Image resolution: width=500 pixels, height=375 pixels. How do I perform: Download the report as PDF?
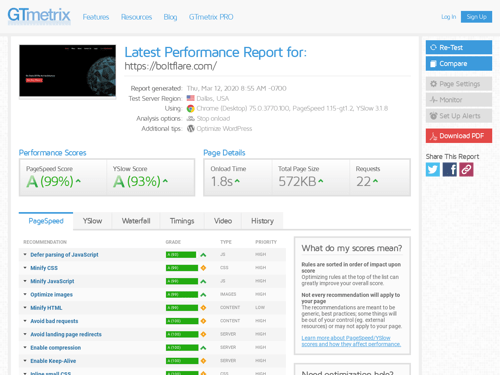pos(459,136)
